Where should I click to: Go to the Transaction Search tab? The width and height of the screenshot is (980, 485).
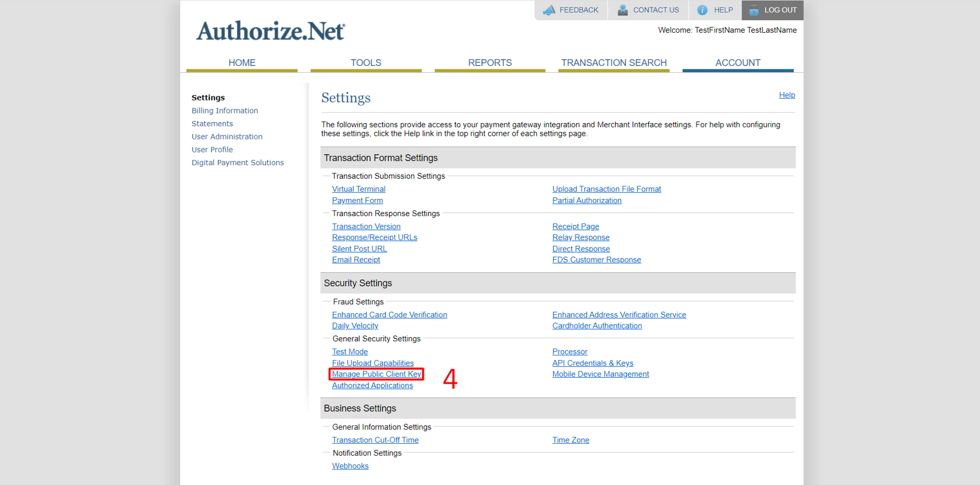click(613, 62)
